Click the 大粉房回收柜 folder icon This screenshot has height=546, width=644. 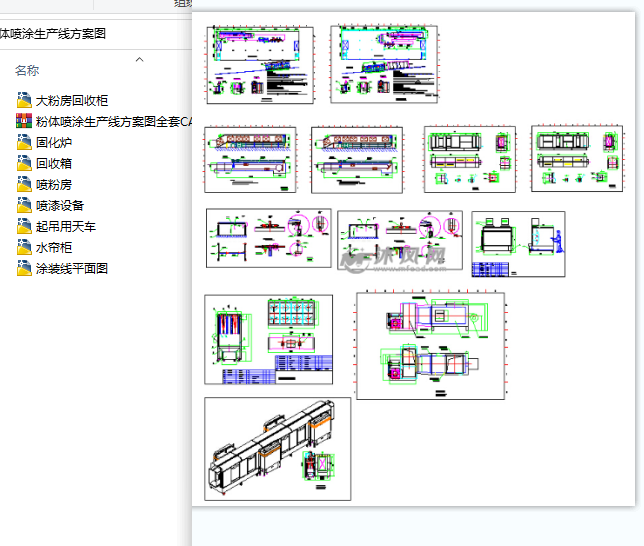pyautogui.click(x=24, y=100)
